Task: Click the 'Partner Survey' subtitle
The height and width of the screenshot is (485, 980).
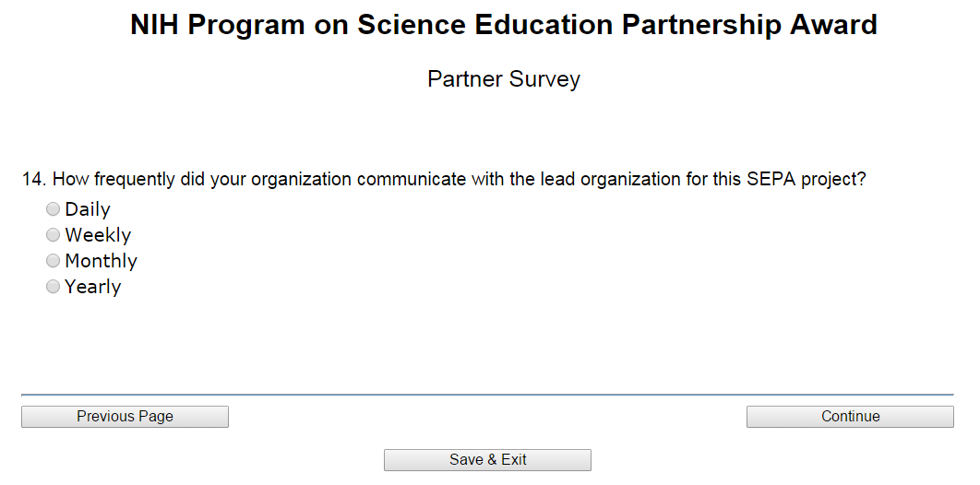Action: pyautogui.click(x=504, y=79)
